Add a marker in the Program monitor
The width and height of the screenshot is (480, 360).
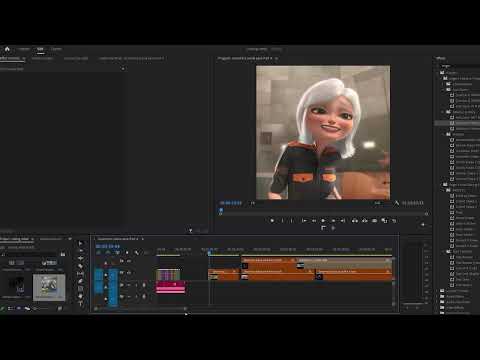[x=272, y=221]
